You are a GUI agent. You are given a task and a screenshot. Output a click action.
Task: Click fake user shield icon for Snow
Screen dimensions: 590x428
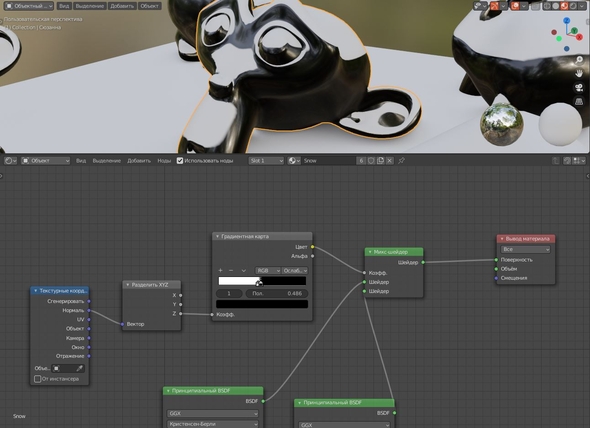pos(371,161)
